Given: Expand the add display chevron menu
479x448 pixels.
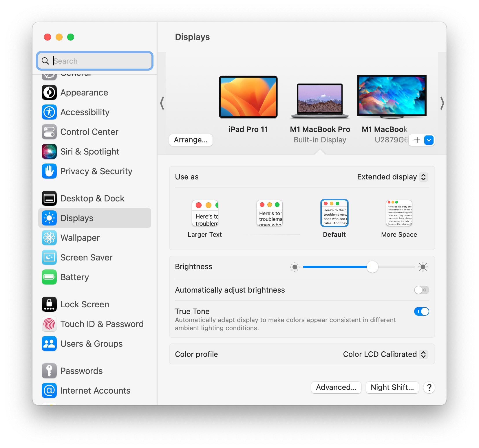Looking at the screenshot, I should tap(428, 140).
